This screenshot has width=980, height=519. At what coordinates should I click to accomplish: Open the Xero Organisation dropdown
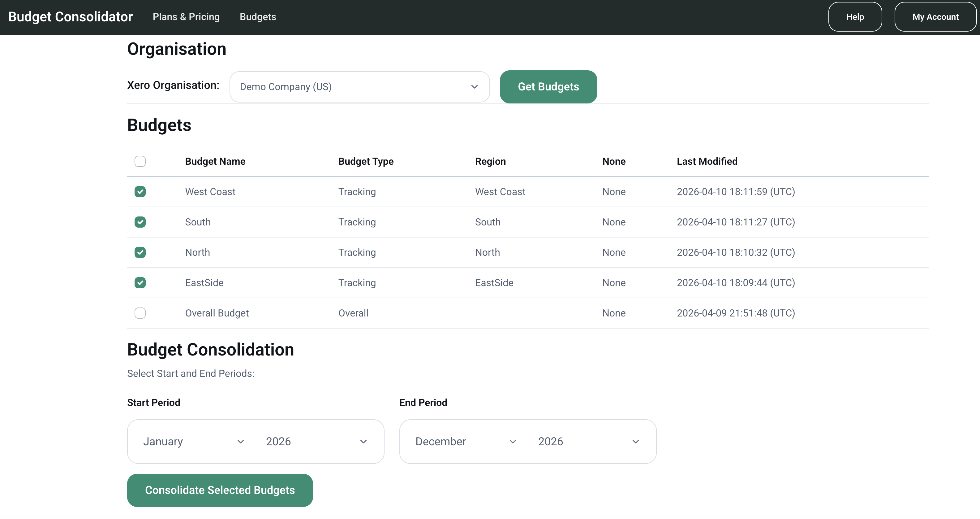coord(359,86)
